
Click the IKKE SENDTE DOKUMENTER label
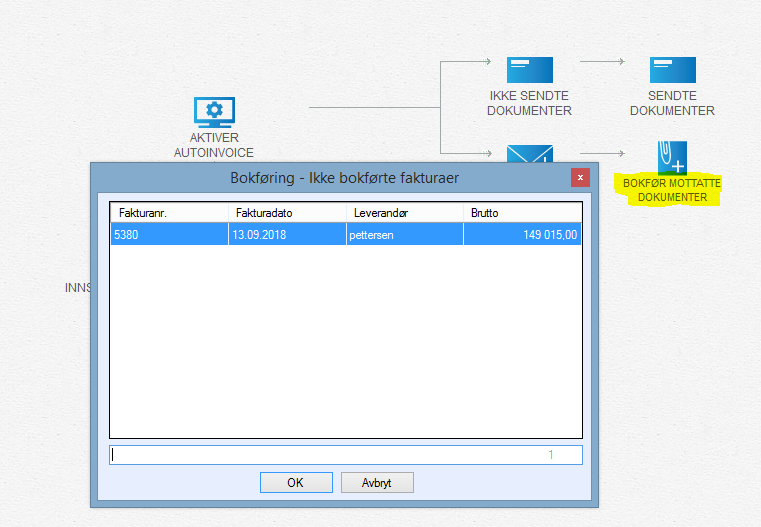tap(529, 103)
